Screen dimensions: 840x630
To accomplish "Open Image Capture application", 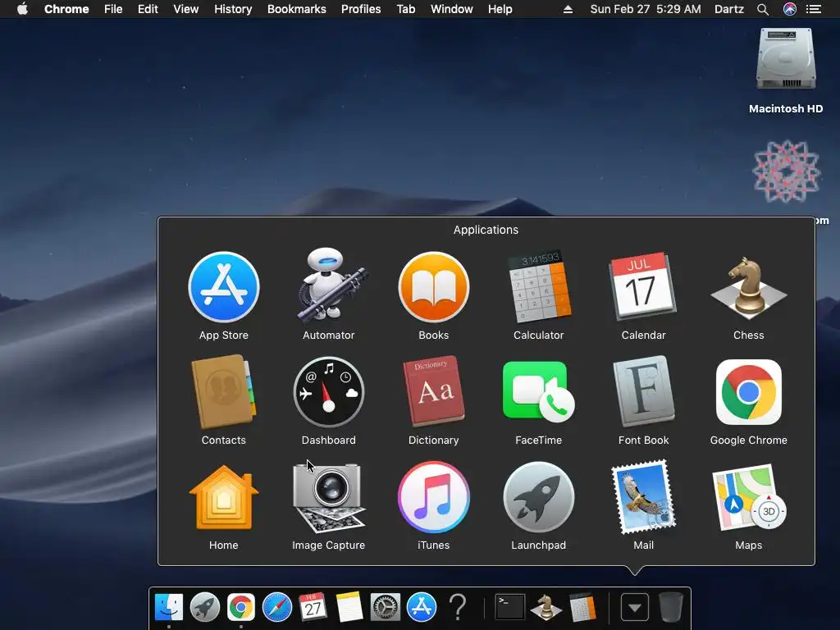I will coord(329,497).
